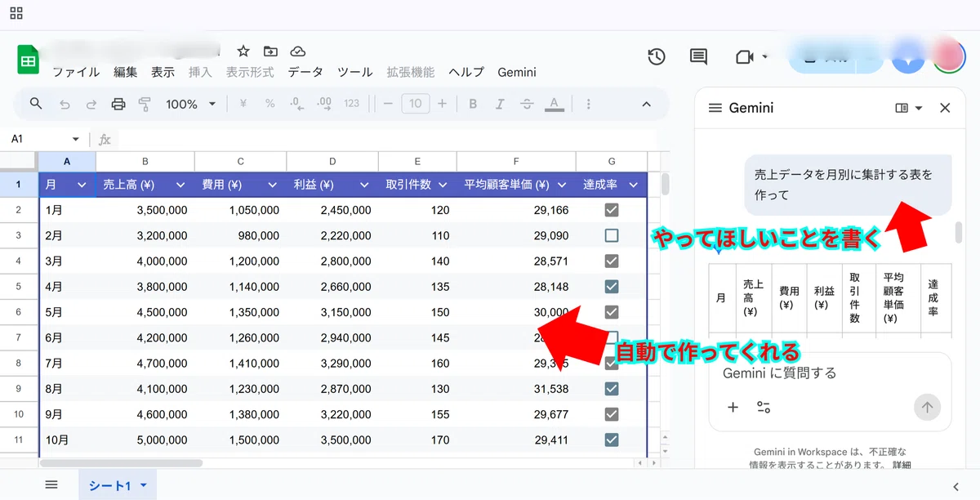Open the move to folder icon
The height and width of the screenshot is (500, 980).
pyautogui.click(x=270, y=51)
